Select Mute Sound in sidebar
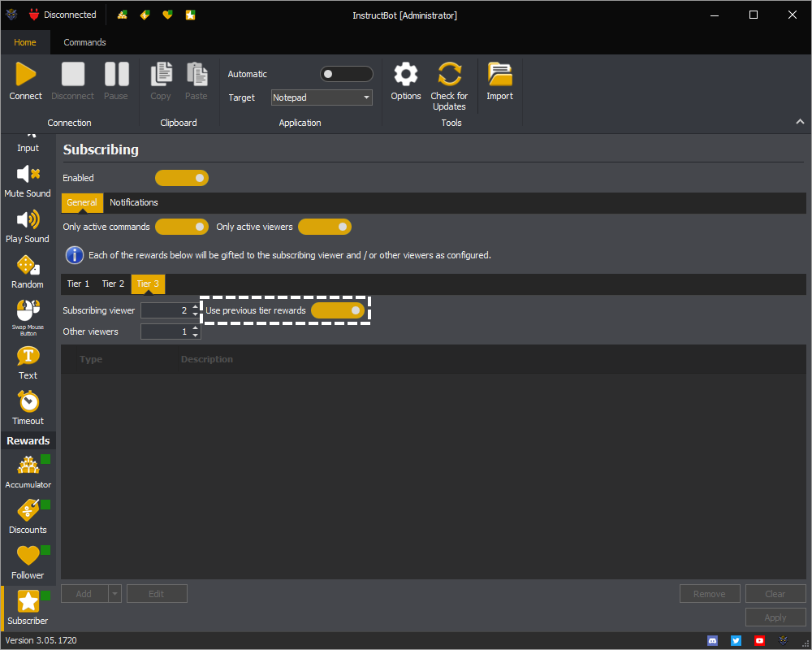The width and height of the screenshot is (812, 650). pyautogui.click(x=28, y=181)
